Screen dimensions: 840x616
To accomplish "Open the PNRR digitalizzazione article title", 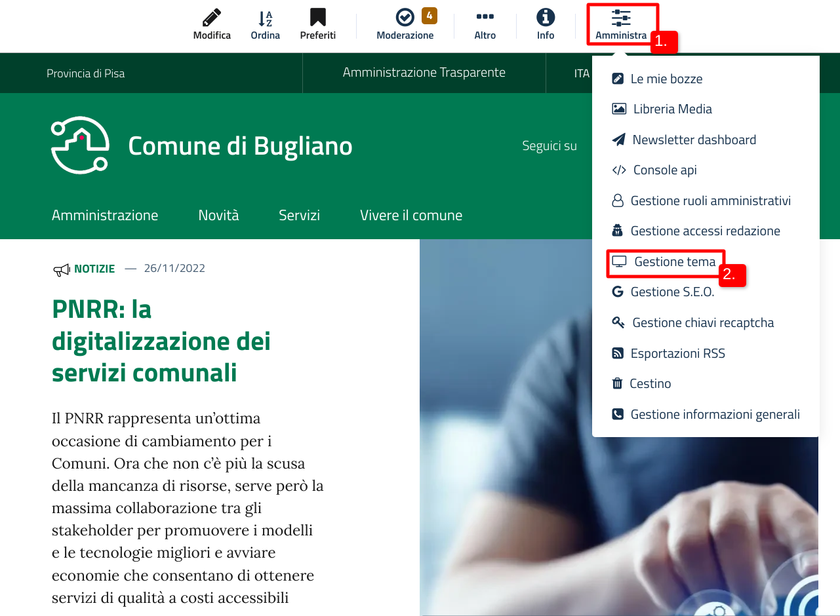I will click(161, 341).
